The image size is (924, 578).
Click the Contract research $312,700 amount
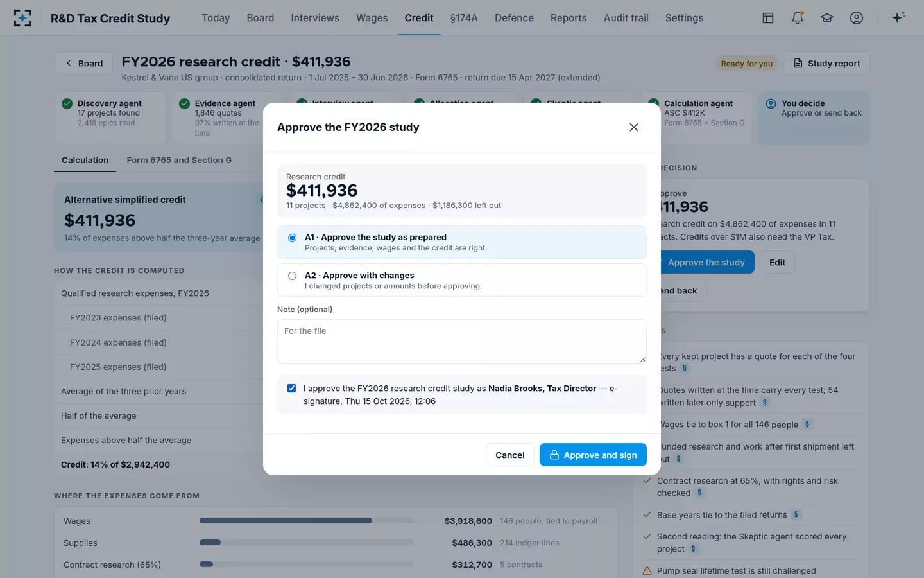pos(472,565)
